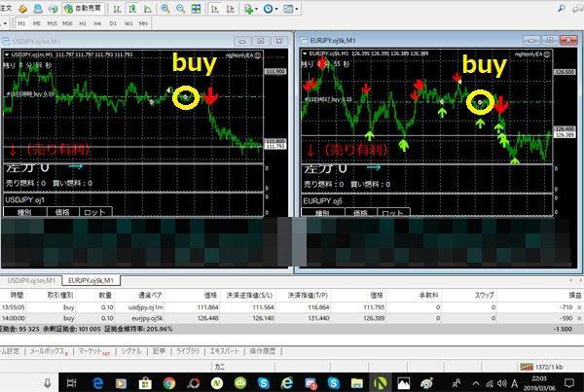Open Microsoft Edge from the taskbar
Viewport: 584px width, 392px height.
tap(97, 383)
